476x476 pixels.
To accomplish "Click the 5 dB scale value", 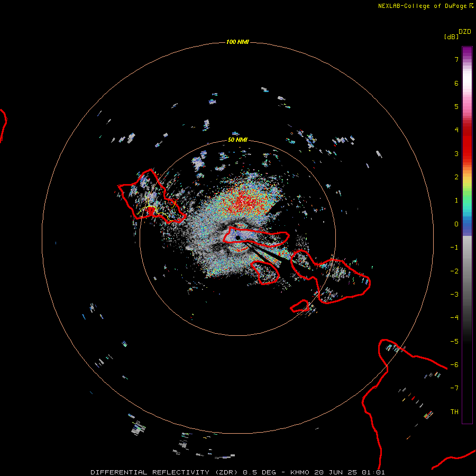I will pos(456,106).
